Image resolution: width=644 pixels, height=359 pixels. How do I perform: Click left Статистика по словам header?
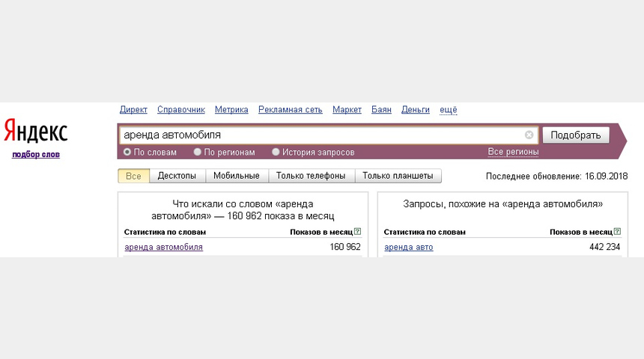point(165,232)
